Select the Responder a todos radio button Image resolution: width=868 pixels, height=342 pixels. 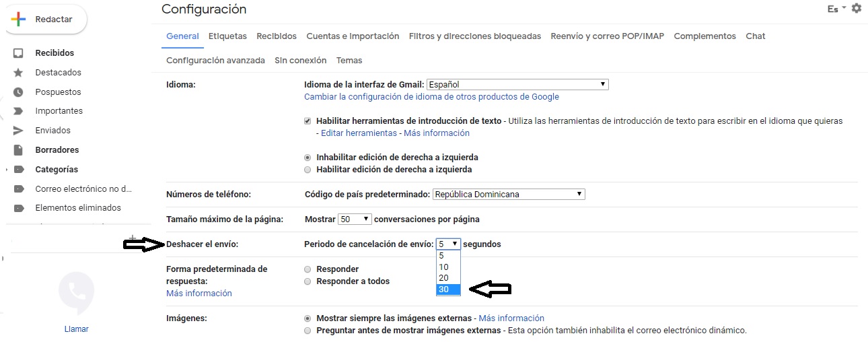point(308,281)
